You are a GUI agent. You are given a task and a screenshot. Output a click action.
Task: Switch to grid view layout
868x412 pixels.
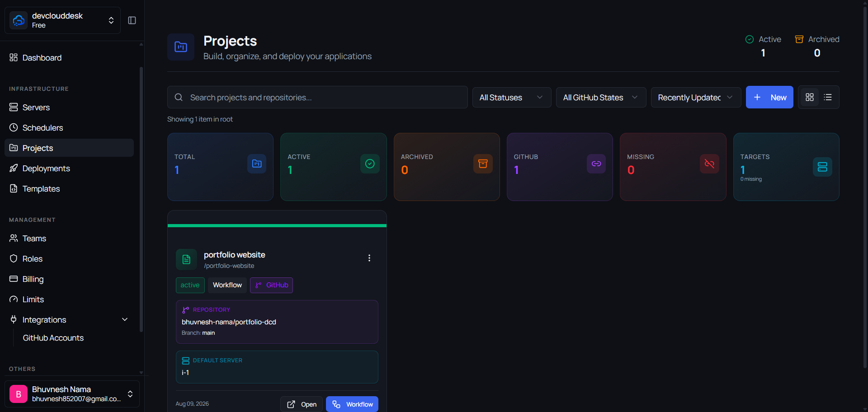(x=810, y=97)
